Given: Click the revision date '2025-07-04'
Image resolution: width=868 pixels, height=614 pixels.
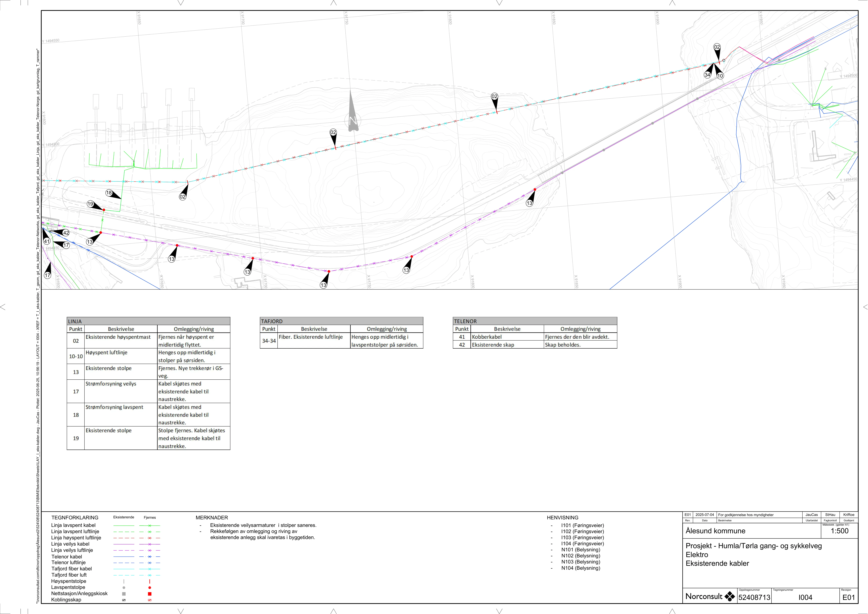Looking at the screenshot, I should 705,515.
